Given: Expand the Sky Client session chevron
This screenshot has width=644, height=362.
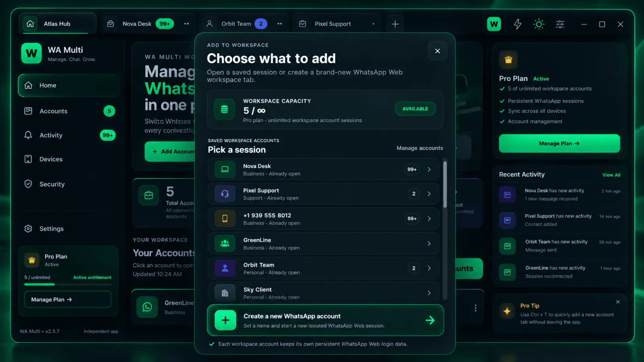Looking at the screenshot, I should click(429, 293).
